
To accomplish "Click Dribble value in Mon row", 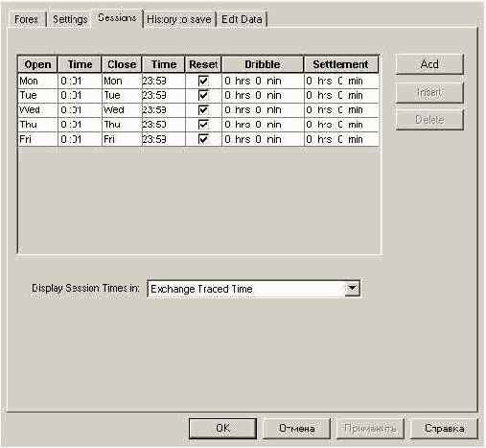I will pos(263,81).
